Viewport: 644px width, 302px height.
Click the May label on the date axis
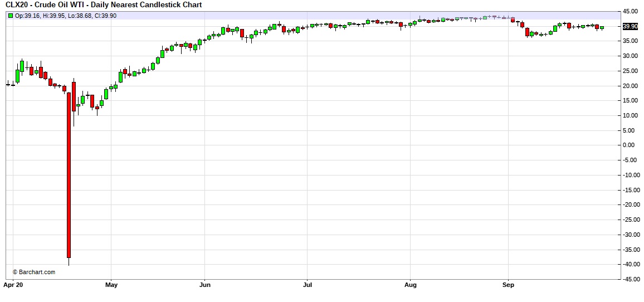[x=111, y=284]
